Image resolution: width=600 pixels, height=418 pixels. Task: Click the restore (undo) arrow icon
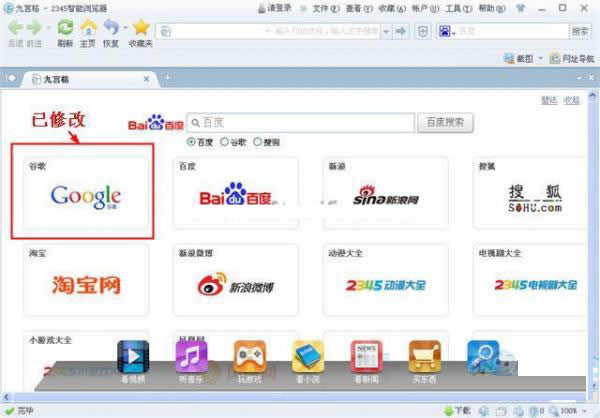click(111, 28)
